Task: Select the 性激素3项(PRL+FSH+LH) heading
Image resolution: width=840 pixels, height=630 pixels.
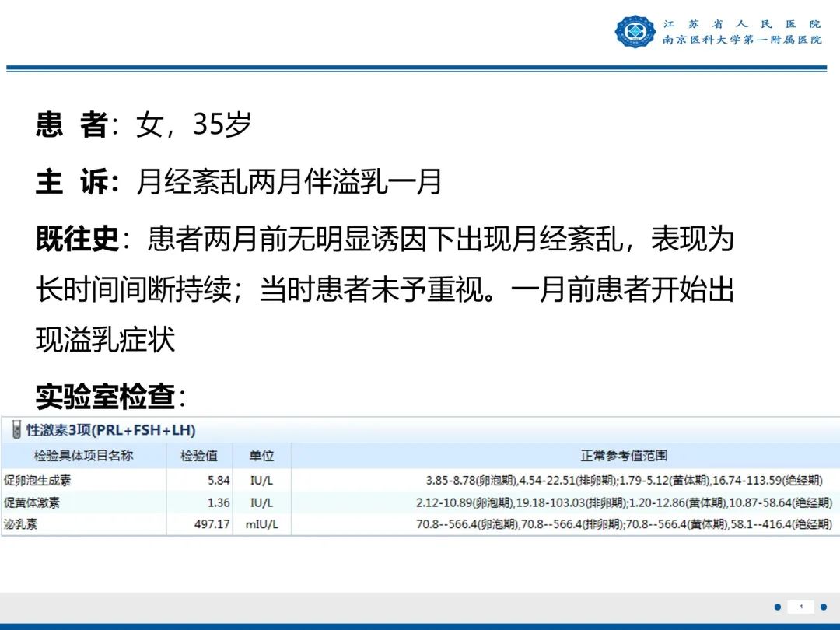Action: click(x=111, y=430)
